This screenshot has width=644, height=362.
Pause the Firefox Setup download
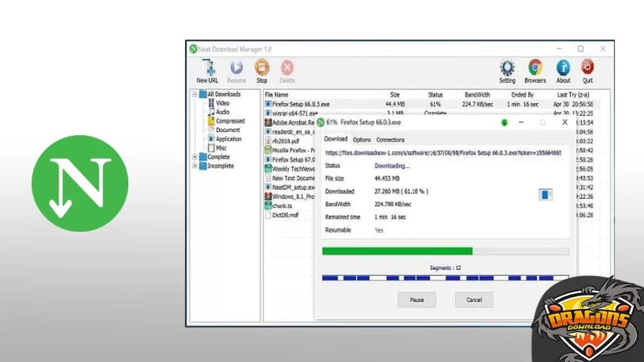pos(416,300)
